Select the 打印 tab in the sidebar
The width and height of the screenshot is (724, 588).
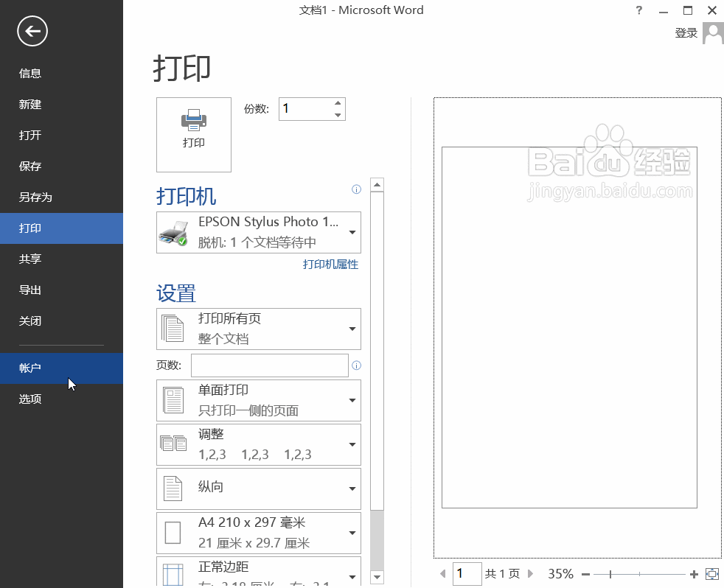pyautogui.click(x=61, y=228)
